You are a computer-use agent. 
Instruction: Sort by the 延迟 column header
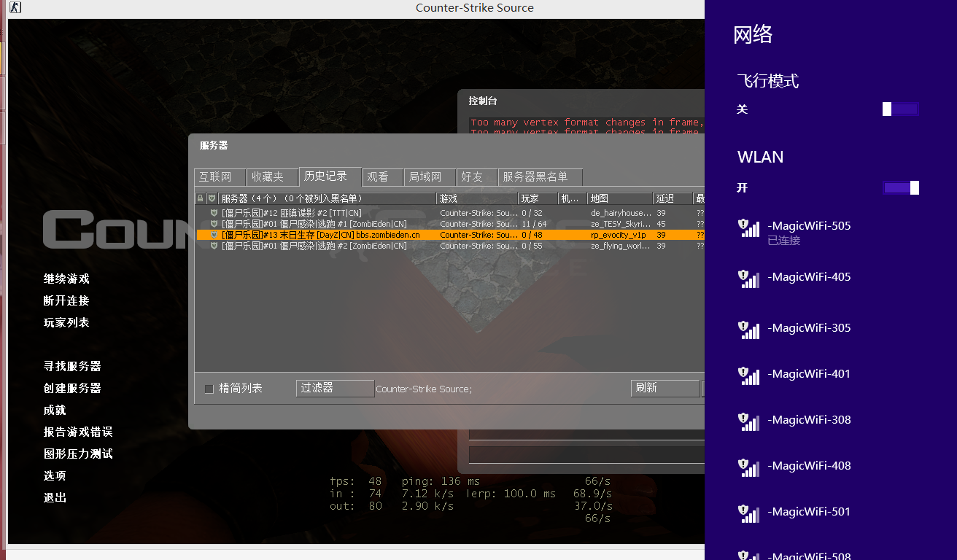point(673,198)
